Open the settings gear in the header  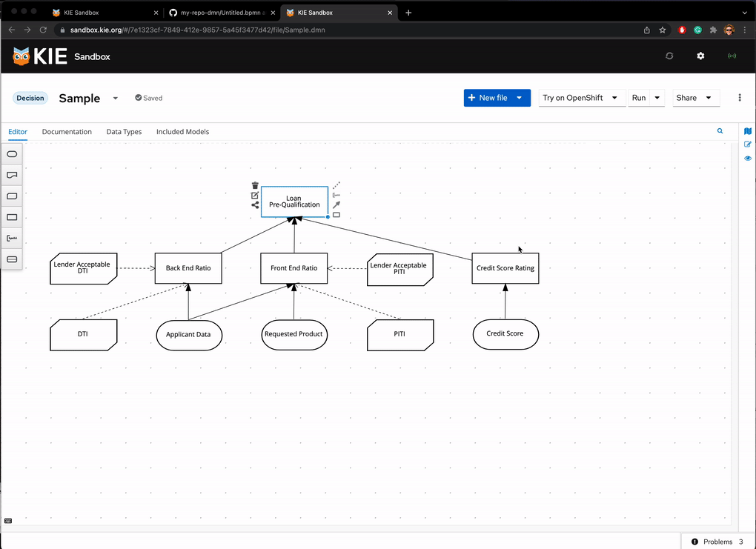pos(700,56)
